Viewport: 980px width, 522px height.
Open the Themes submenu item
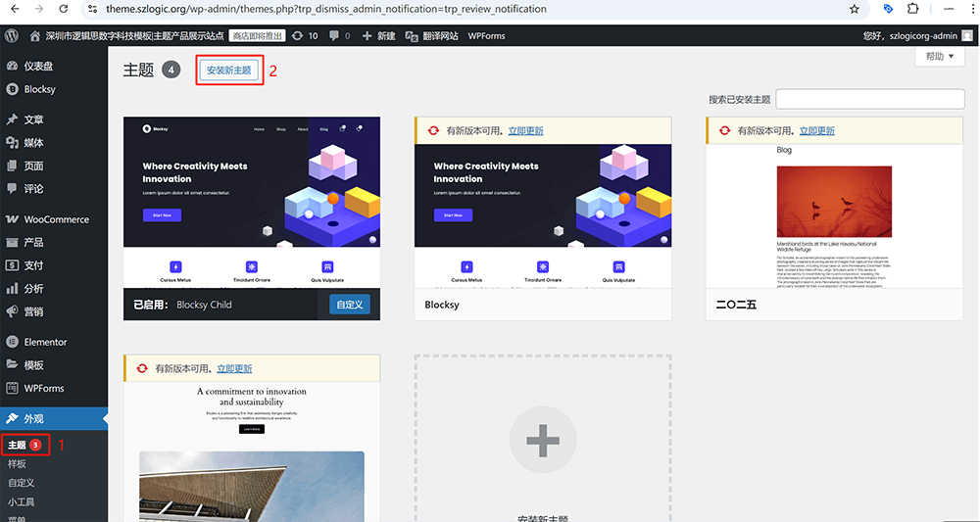(25, 445)
